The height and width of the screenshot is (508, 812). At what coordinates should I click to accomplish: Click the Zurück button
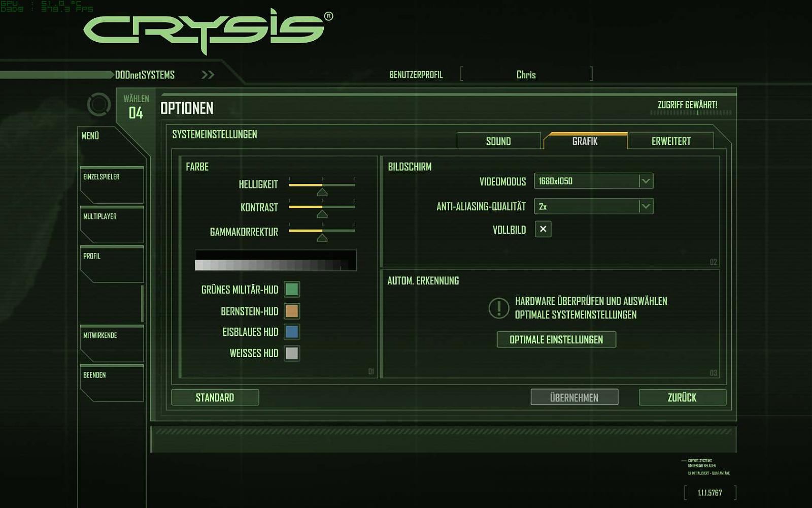(682, 397)
